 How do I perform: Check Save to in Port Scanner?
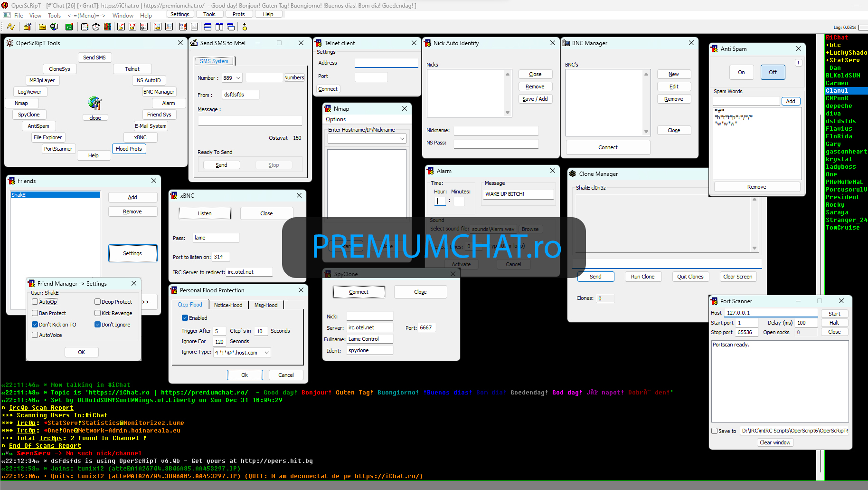[x=714, y=431]
